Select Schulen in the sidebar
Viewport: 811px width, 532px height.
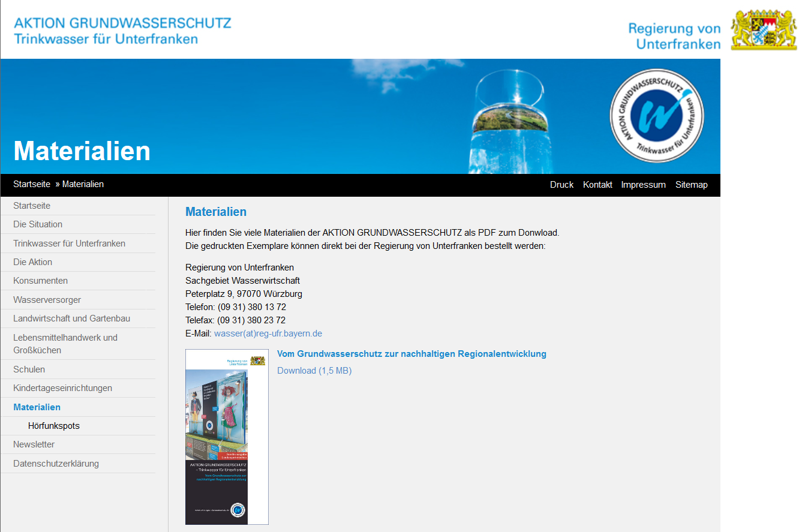tap(78, 369)
